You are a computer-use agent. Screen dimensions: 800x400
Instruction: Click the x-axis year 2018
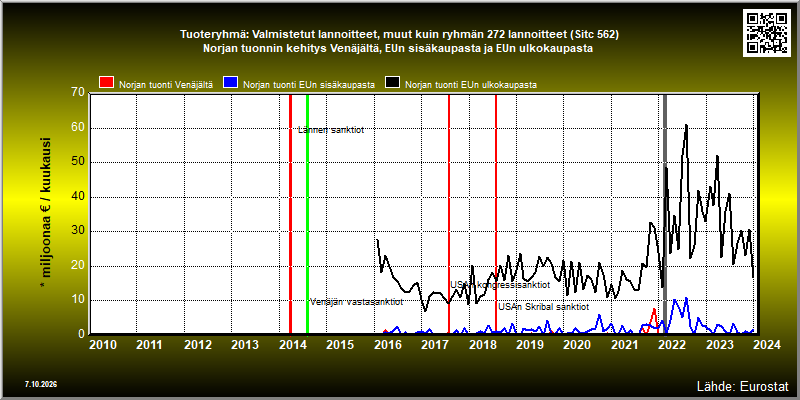482,345
